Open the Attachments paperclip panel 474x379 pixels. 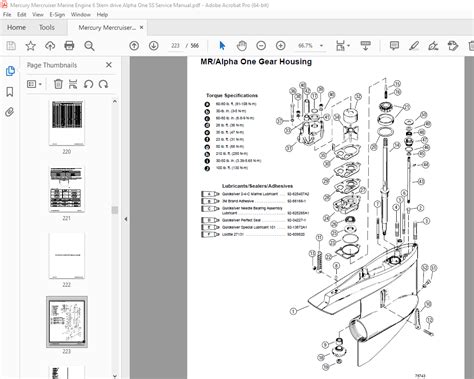[x=10, y=112]
